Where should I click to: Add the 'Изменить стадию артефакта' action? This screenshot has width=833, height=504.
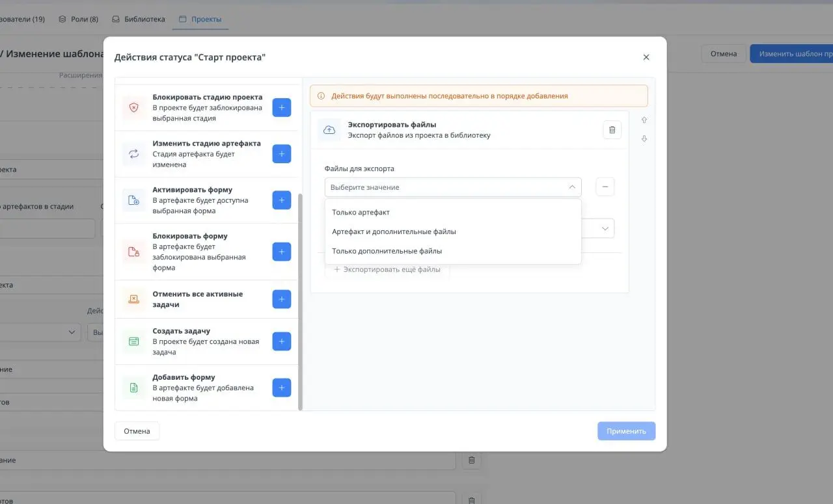coord(281,154)
